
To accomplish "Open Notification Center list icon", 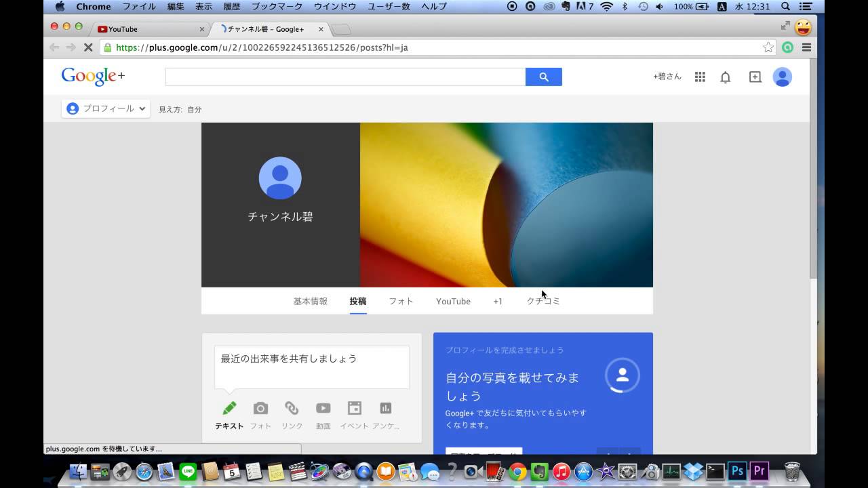I will coord(806,6).
